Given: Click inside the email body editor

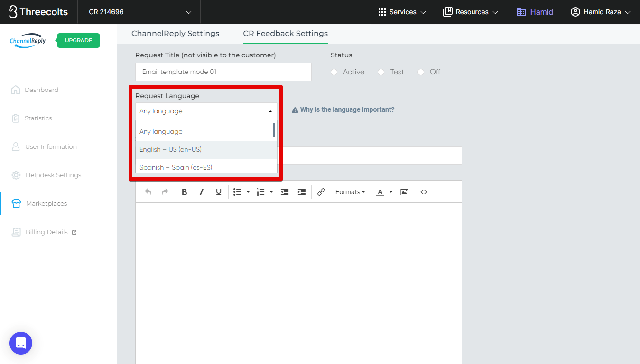Looking at the screenshot, I should tap(298, 283).
